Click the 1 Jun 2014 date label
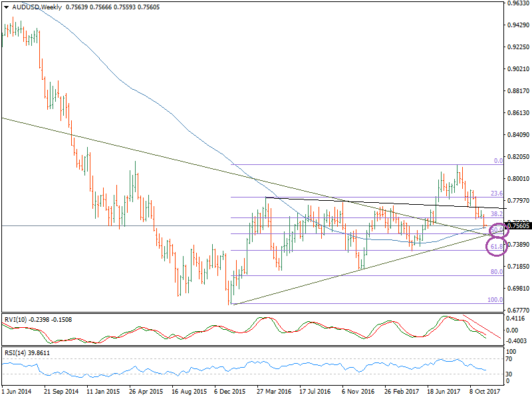Viewport: 532px width, 399px height. tap(17, 392)
